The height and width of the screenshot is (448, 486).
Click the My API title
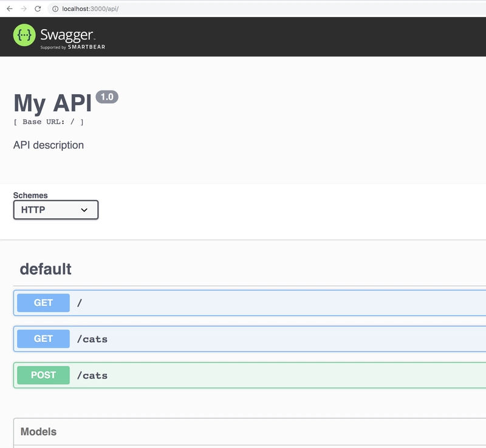pyautogui.click(x=52, y=103)
